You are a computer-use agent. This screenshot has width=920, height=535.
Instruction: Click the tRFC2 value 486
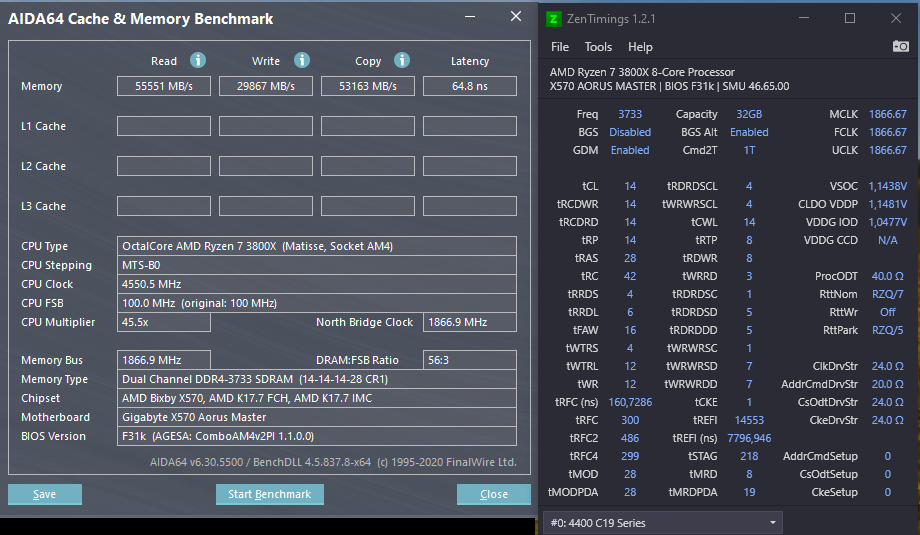[x=630, y=439]
